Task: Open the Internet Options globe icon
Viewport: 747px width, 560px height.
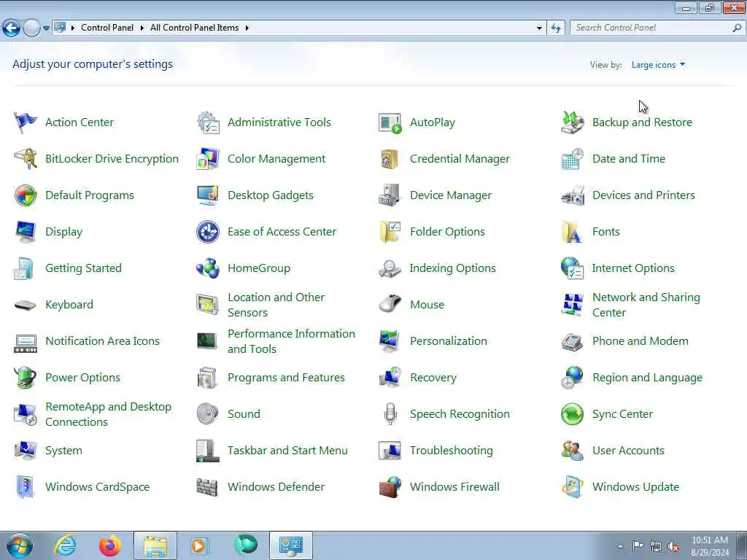Action: point(572,268)
